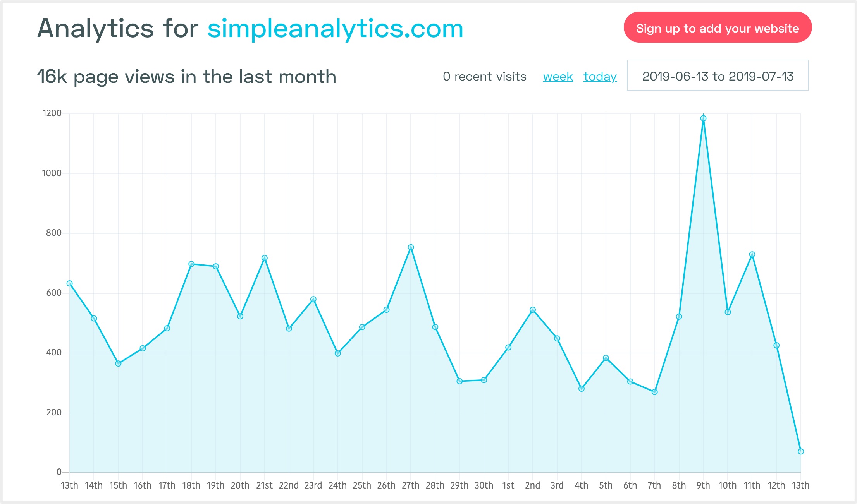Open the 2019-06-13 to 2019-07-13 date range field
The image size is (857, 504).
pyautogui.click(x=718, y=75)
